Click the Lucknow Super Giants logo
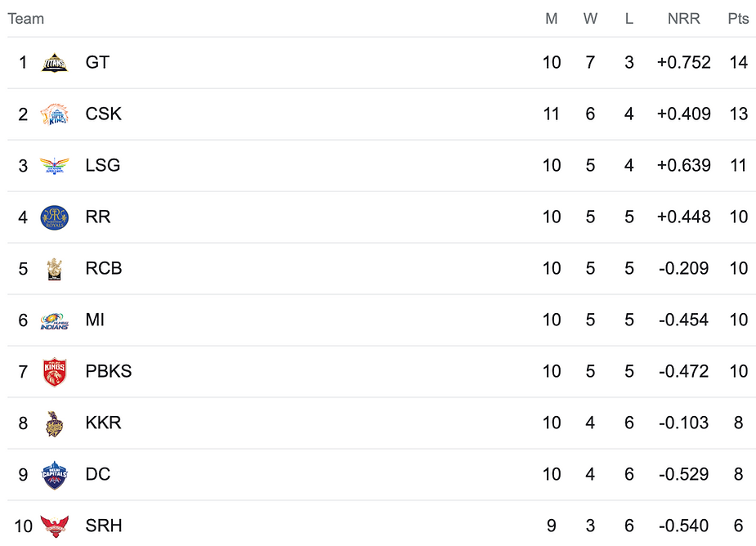 point(55,166)
